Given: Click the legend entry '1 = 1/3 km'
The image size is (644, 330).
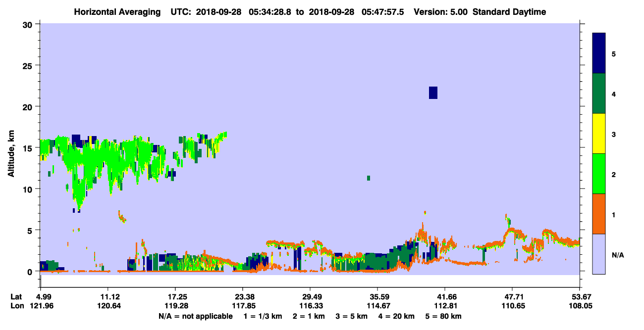Looking at the screenshot, I should point(264,316).
